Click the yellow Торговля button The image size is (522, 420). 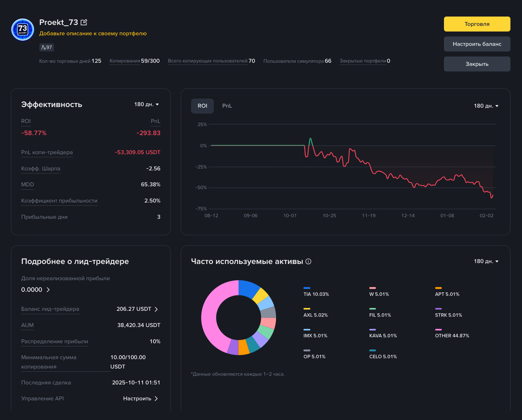click(x=477, y=24)
